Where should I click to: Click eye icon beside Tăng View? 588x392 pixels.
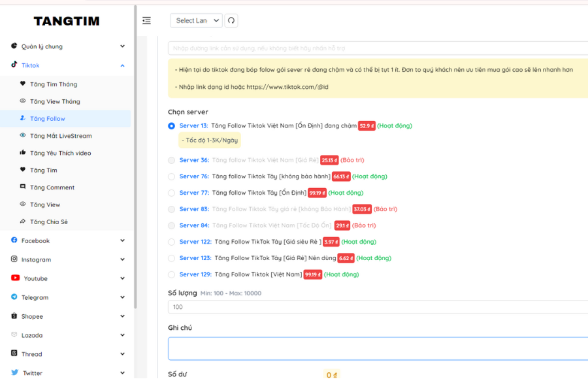click(x=23, y=204)
